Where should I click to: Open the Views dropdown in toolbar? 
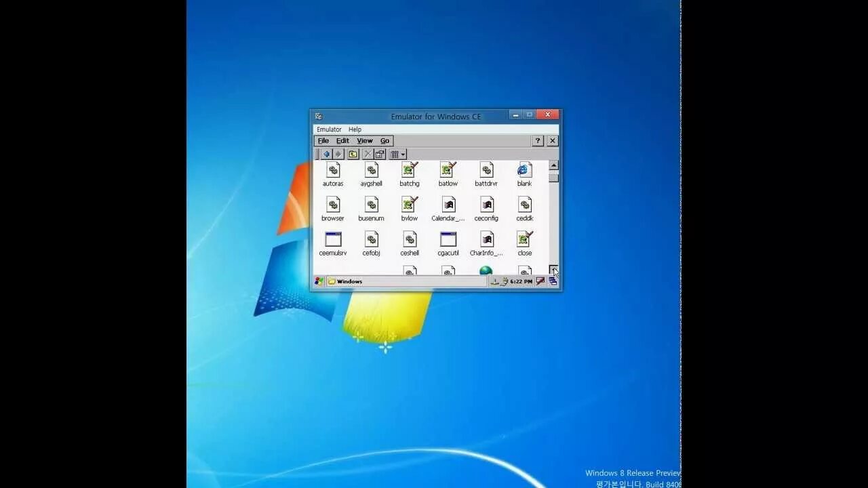[x=398, y=155]
